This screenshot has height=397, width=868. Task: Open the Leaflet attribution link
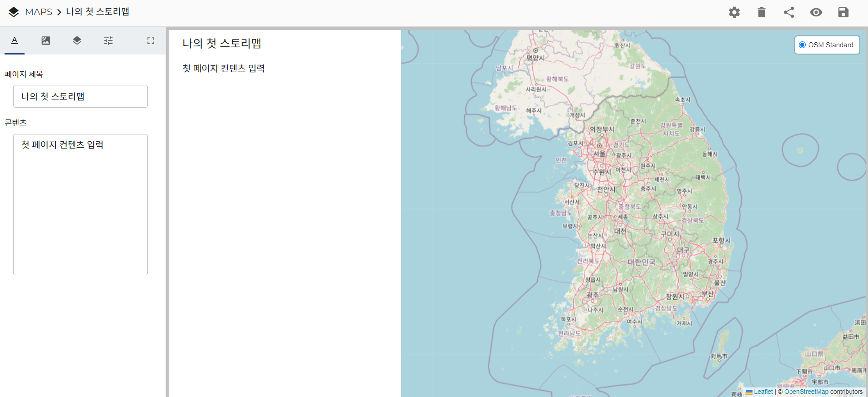[763, 392]
